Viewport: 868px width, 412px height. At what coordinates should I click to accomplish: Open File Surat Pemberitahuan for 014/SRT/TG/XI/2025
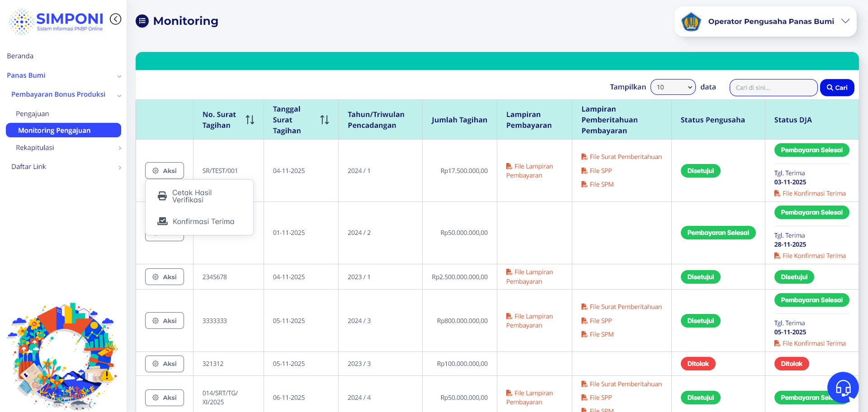click(622, 384)
